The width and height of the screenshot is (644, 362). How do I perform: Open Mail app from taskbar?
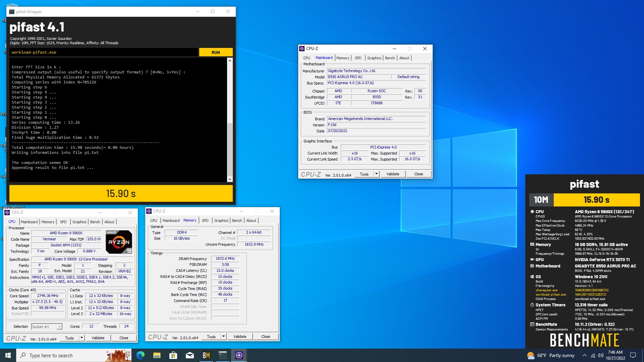(x=190, y=355)
